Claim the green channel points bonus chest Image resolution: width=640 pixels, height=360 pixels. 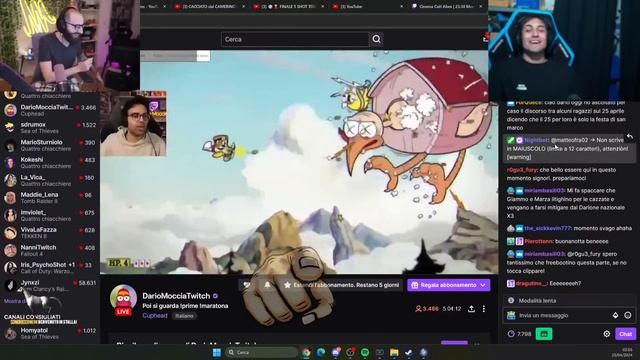(x=544, y=334)
